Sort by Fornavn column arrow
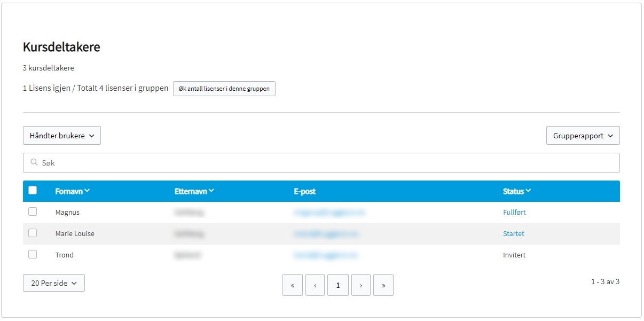Viewport: 644px width, 321px height. point(87,191)
